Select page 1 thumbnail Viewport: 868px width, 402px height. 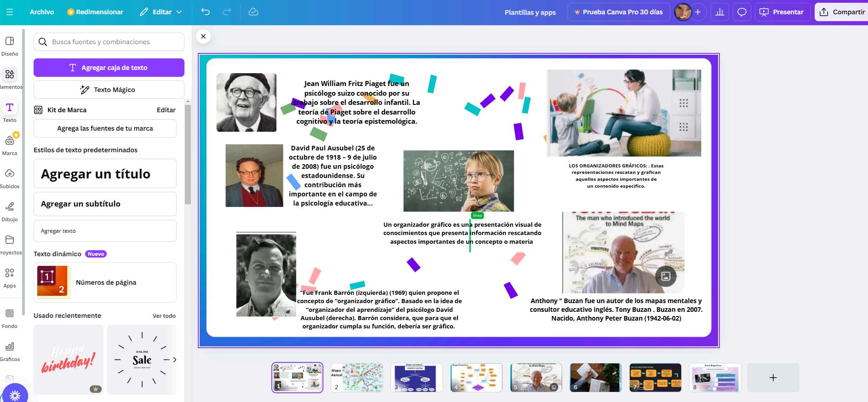pos(297,378)
